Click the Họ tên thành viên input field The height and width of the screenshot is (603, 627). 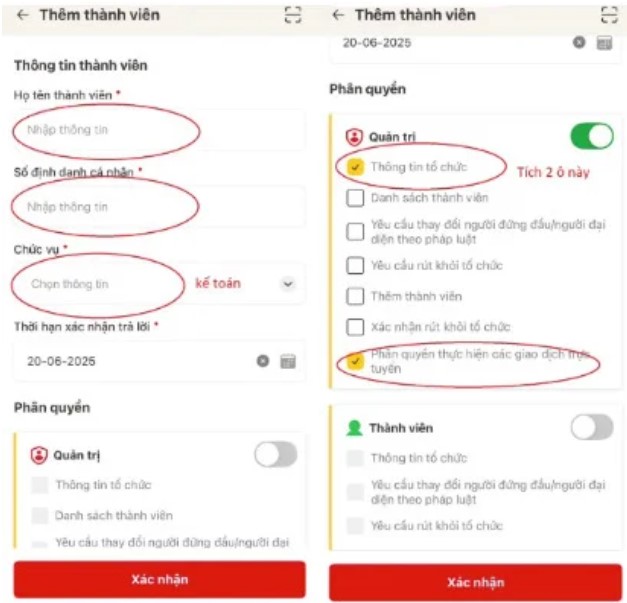(159, 130)
